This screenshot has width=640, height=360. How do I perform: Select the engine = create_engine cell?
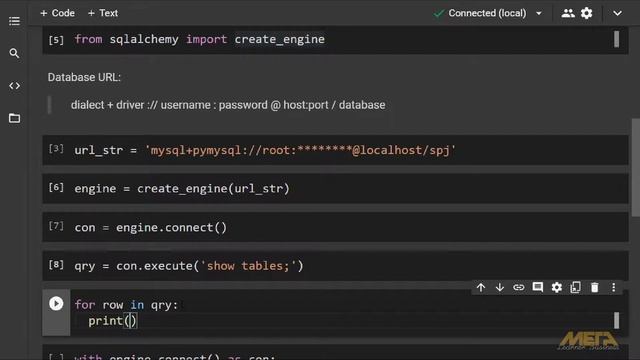pyautogui.click(x=335, y=189)
